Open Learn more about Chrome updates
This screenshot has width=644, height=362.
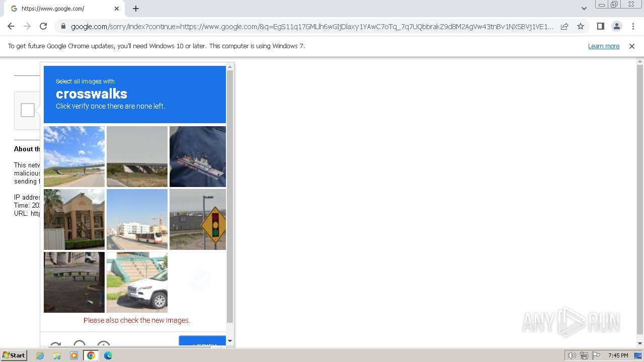pos(604,46)
